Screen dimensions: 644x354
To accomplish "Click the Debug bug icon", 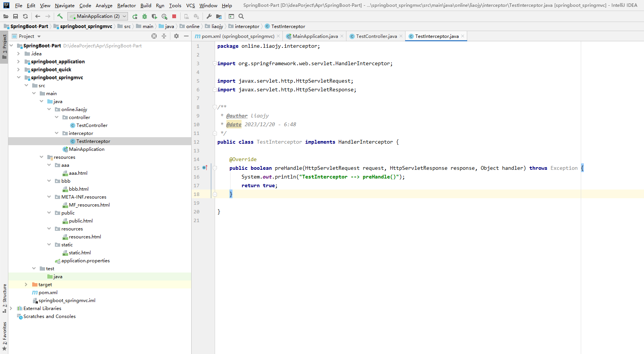I will click(x=145, y=16).
